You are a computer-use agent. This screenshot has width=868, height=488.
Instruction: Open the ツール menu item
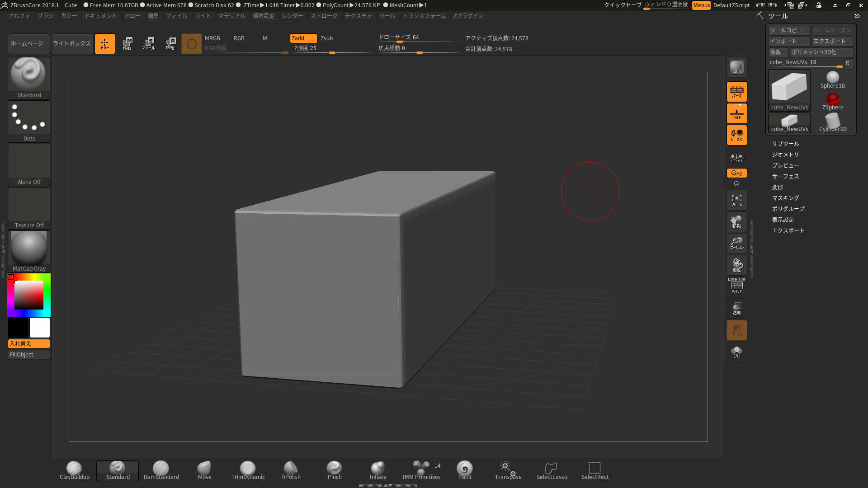tap(387, 16)
